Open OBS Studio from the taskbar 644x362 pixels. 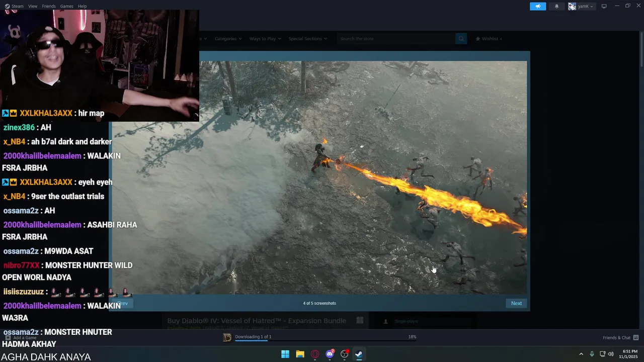coord(345,354)
